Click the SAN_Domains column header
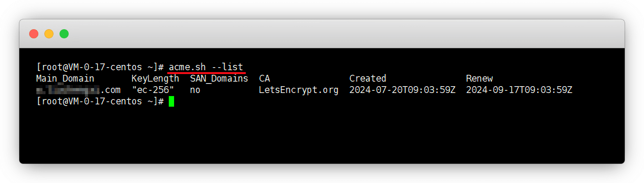Viewport: 644px width, 183px height. [x=219, y=79]
